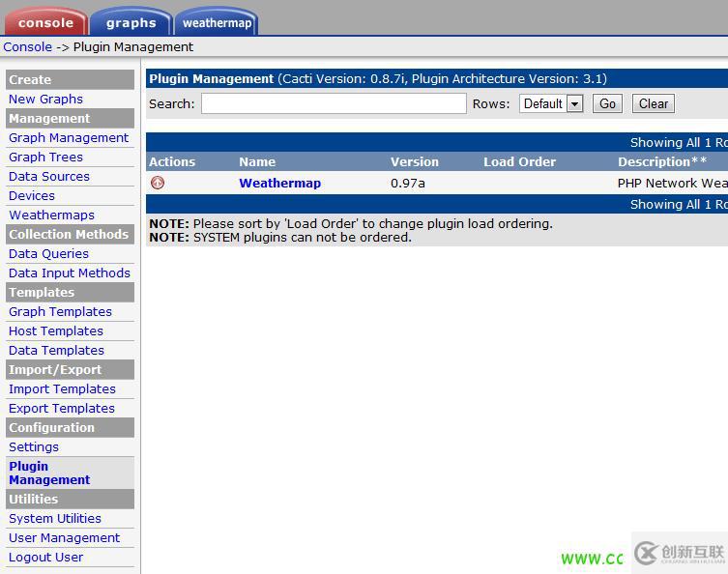Click the Import/Export section header
The image size is (728, 574).
tap(71, 370)
